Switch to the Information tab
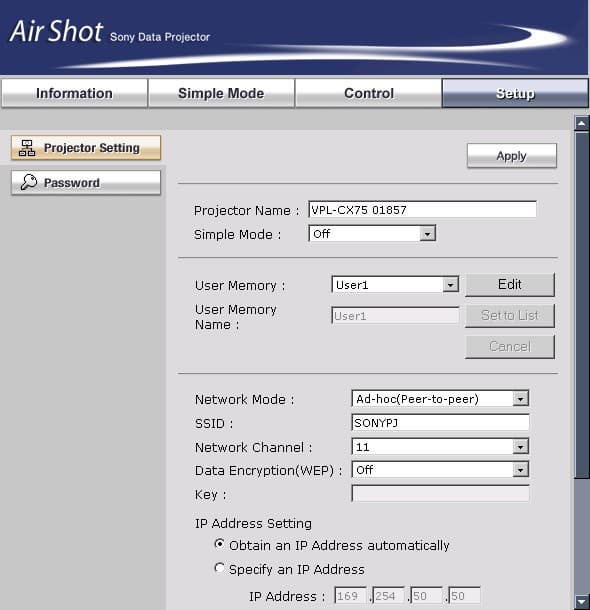 (x=74, y=93)
